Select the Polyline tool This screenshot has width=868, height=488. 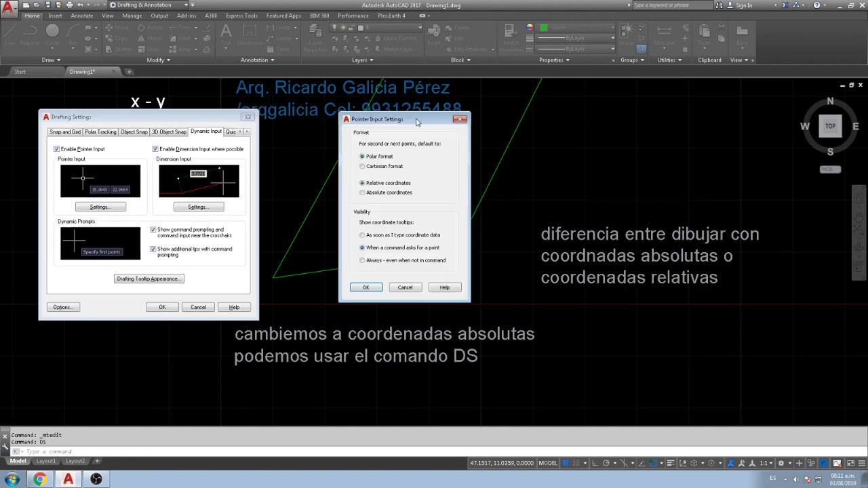click(30, 34)
